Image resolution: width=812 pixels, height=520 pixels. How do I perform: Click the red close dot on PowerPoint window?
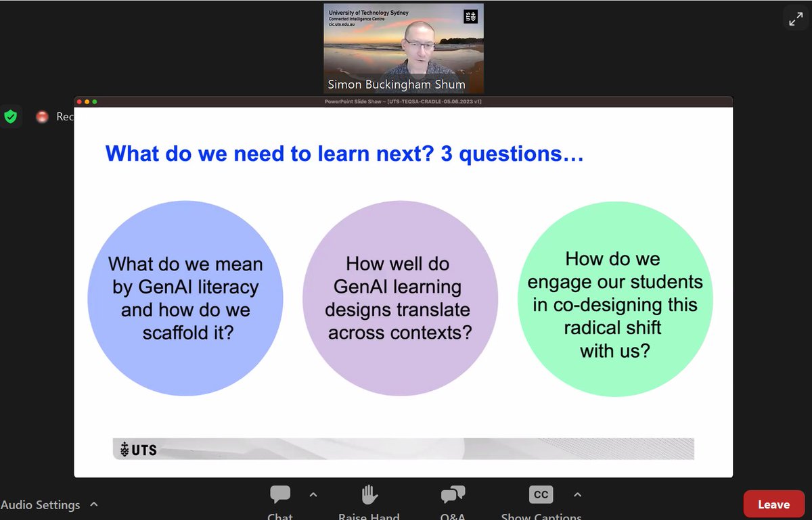coord(79,101)
